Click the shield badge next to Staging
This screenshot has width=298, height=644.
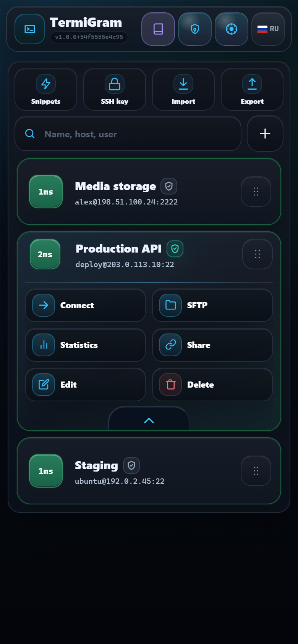pyautogui.click(x=131, y=465)
